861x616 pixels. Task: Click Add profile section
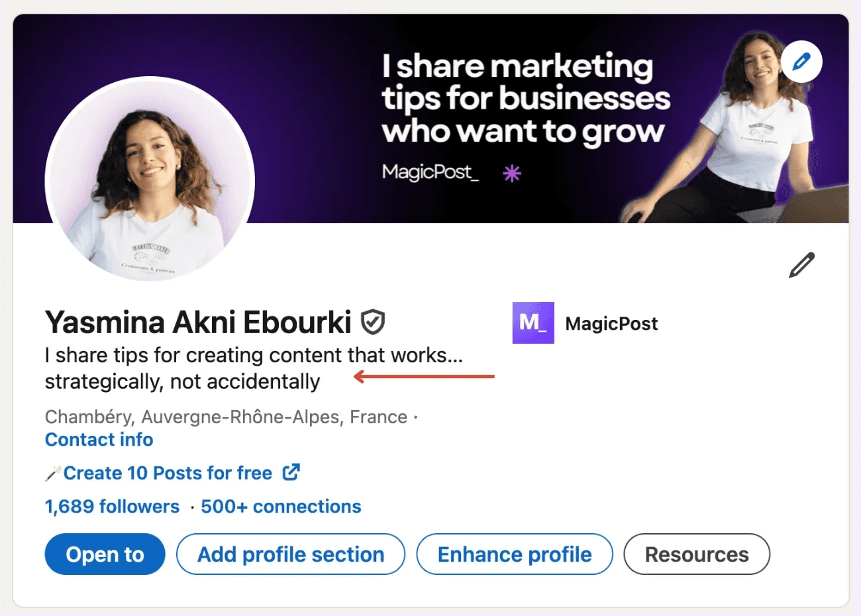(290, 554)
